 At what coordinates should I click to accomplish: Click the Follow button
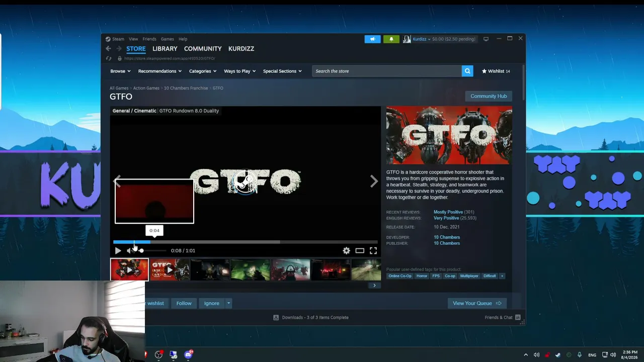click(x=184, y=303)
